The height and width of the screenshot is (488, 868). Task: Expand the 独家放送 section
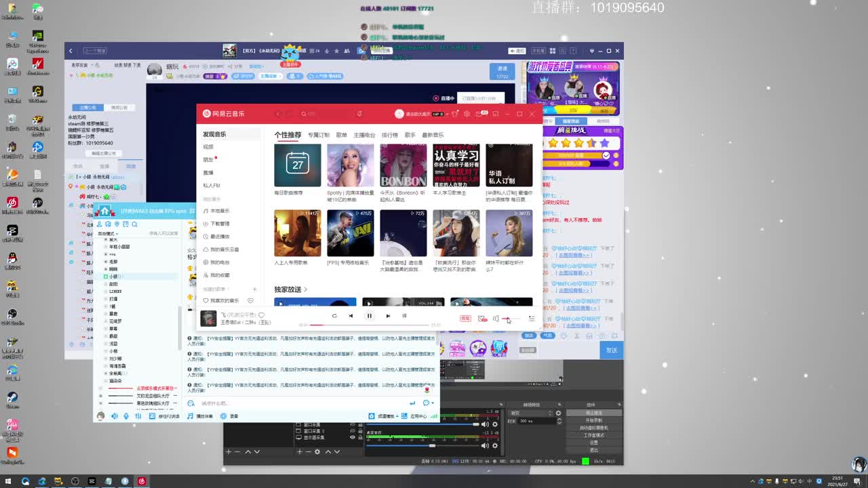(x=291, y=289)
